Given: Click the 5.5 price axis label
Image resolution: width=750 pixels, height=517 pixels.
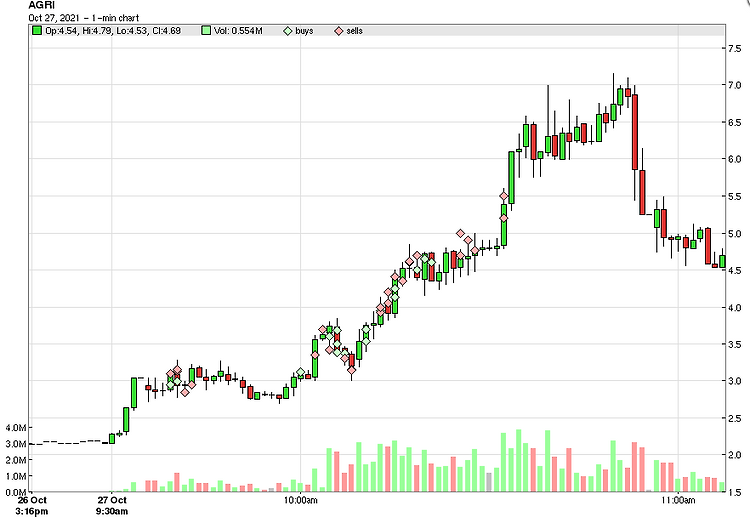Looking at the screenshot, I should coord(735,197).
